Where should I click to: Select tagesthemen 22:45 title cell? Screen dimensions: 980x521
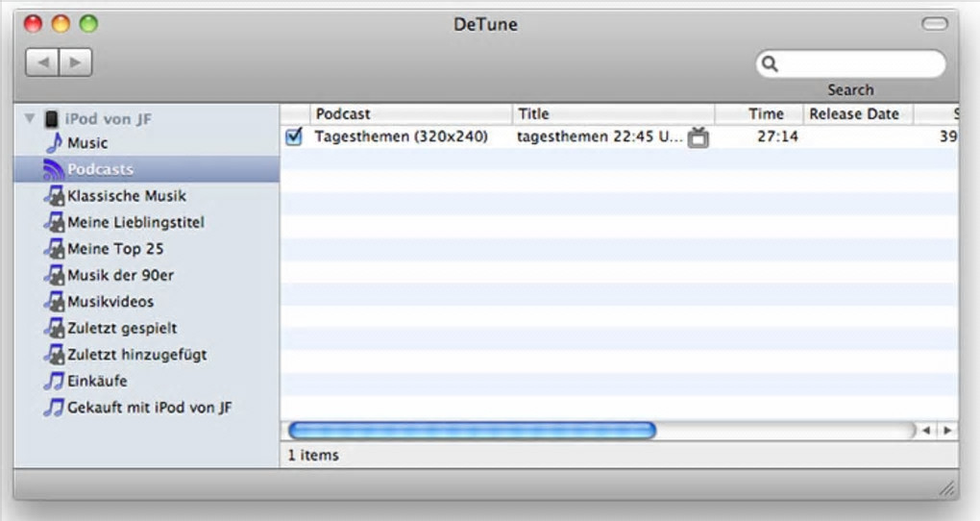coord(600,136)
